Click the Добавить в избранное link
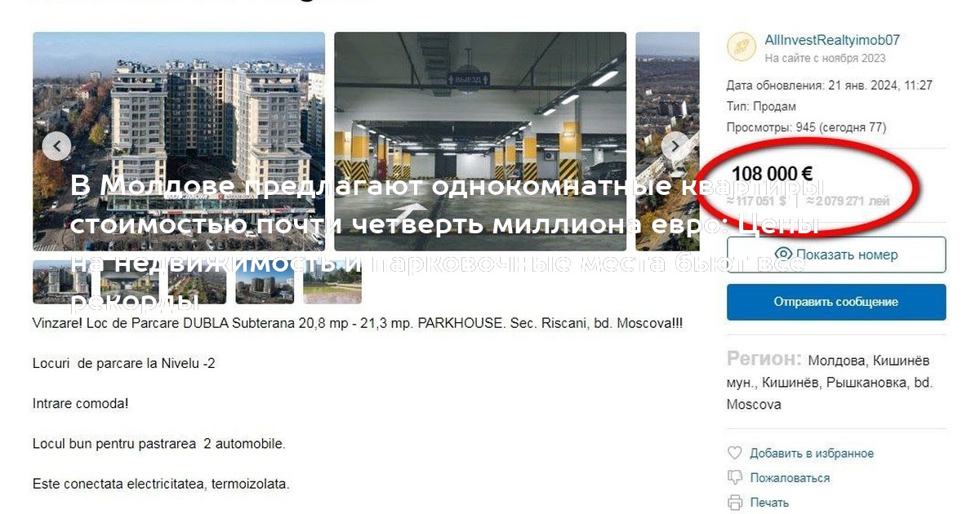This screenshot has height=514, width=980. pyautogui.click(x=812, y=453)
